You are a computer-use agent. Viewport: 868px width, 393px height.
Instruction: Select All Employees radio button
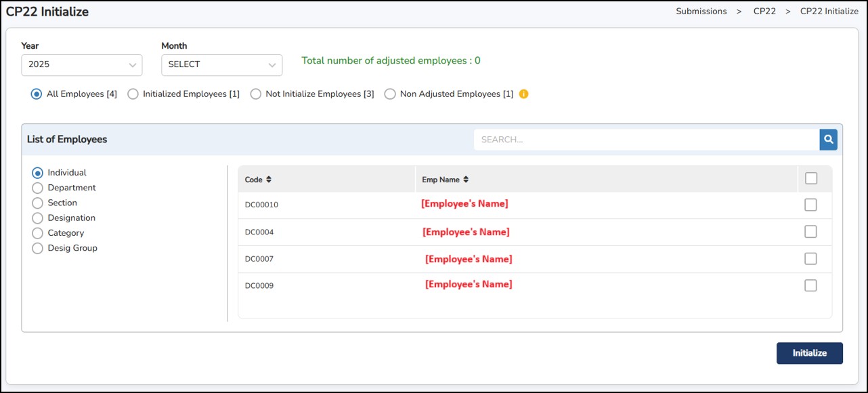coord(37,94)
